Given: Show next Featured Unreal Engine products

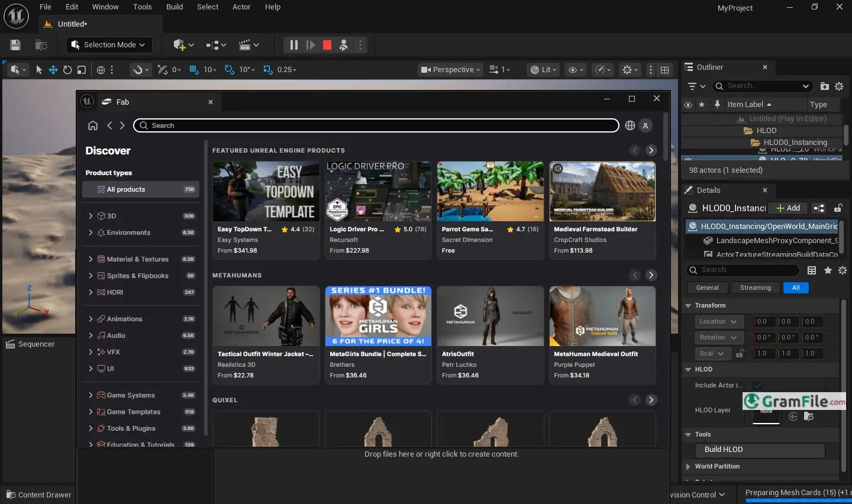Looking at the screenshot, I should [651, 150].
